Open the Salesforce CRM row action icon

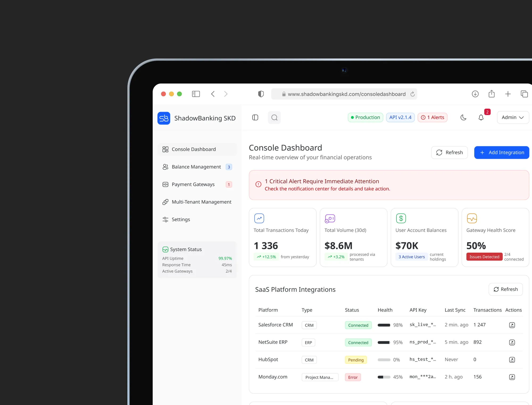(x=512, y=325)
